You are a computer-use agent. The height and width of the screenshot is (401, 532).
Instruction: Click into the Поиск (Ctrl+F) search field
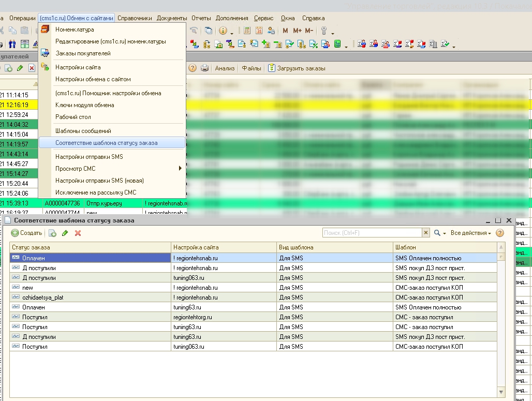tap(372, 233)
